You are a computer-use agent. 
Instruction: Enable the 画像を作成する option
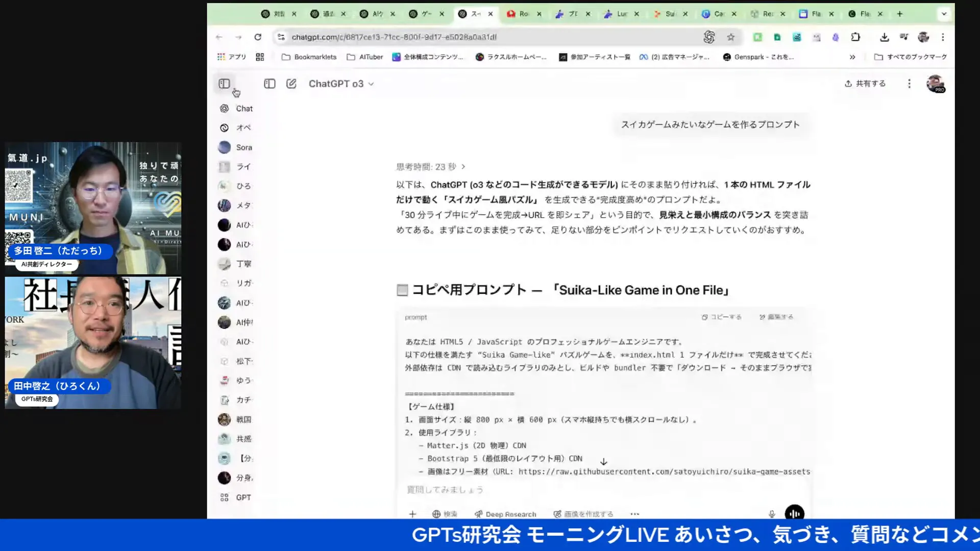(x=583, y=514)
